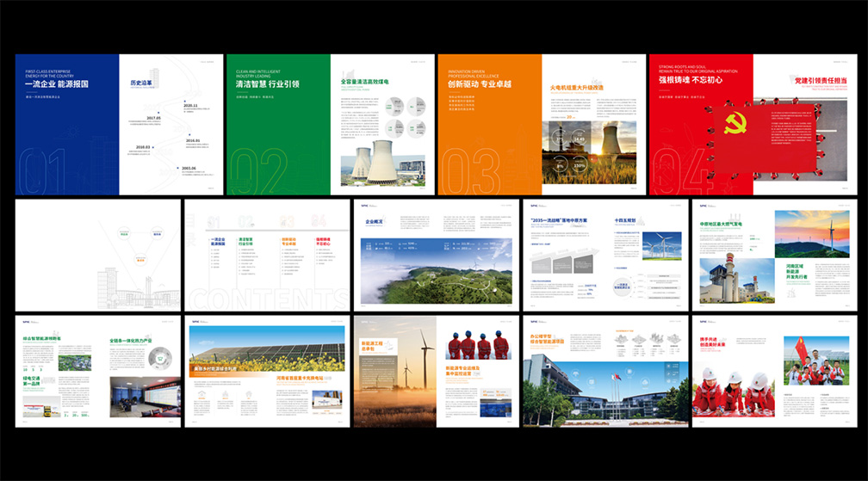Click the children with flag photo
Screen dimensions: 868x481
pos(816,361)
